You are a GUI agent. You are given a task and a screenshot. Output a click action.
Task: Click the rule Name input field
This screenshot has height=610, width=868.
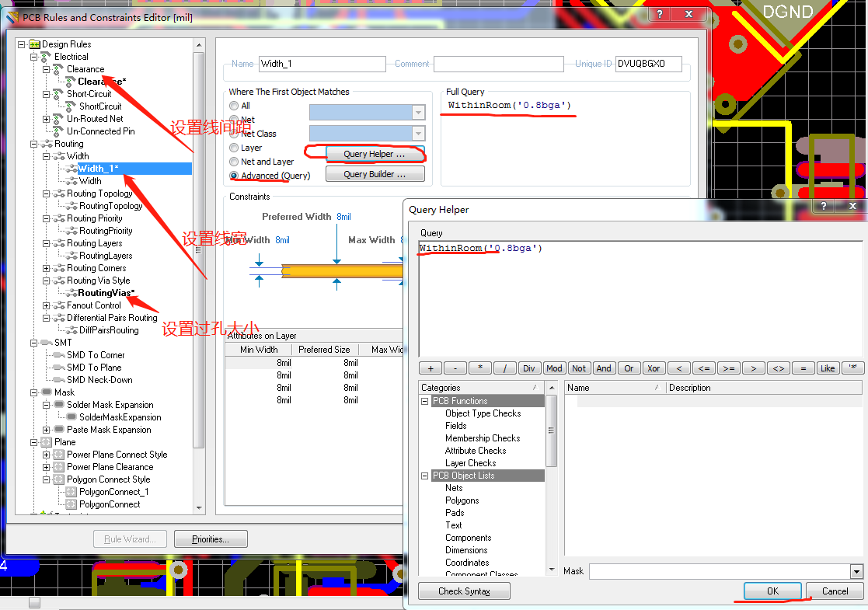(x=322, y=64)
